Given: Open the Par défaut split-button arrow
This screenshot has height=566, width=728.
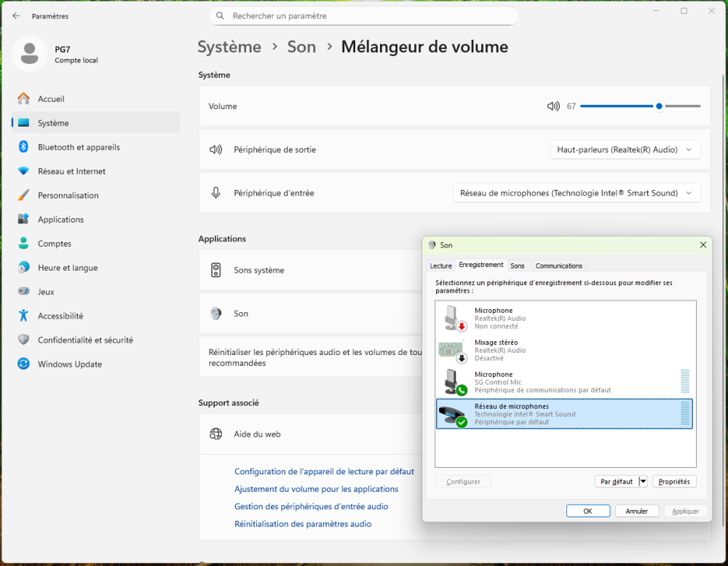Looking at the screenshot, I should (643, 482).
